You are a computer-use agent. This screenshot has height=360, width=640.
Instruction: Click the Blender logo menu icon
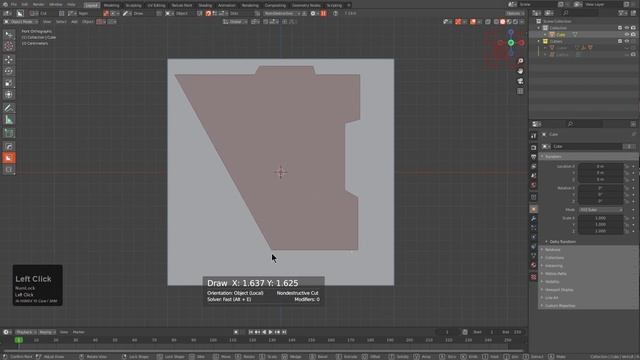point(5,4)
